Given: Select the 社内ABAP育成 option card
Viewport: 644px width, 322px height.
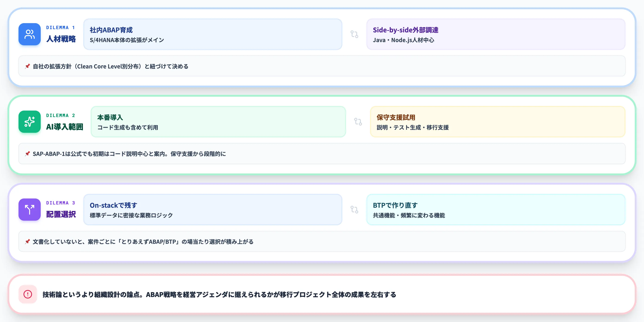Looking at the screenshot, I should coord(213,34).
